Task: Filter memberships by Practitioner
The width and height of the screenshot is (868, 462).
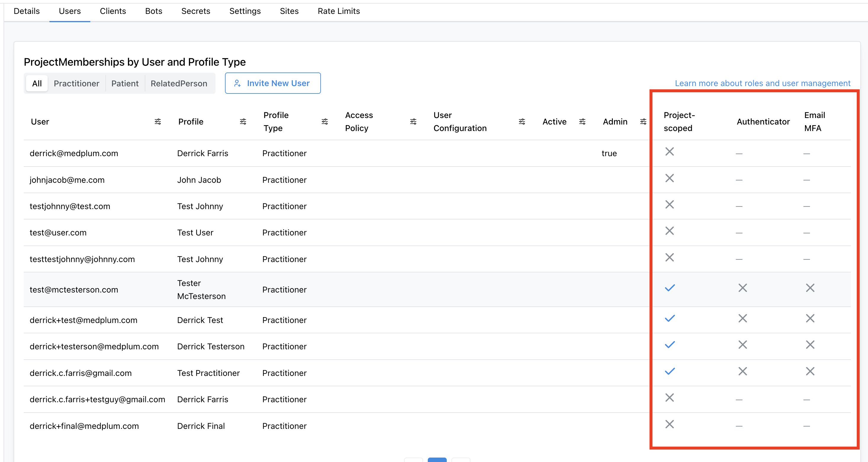Action: coord(76,83)
